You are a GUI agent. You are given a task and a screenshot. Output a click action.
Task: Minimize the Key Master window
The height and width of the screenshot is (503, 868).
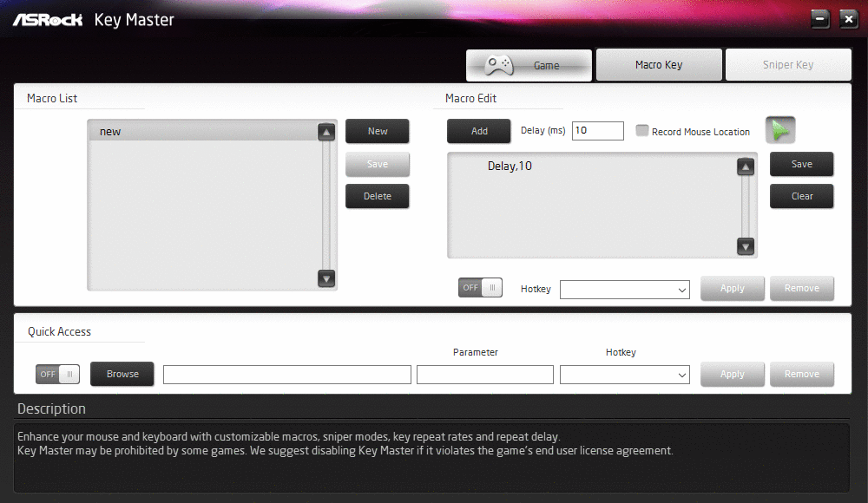click(x=820, y=19)
